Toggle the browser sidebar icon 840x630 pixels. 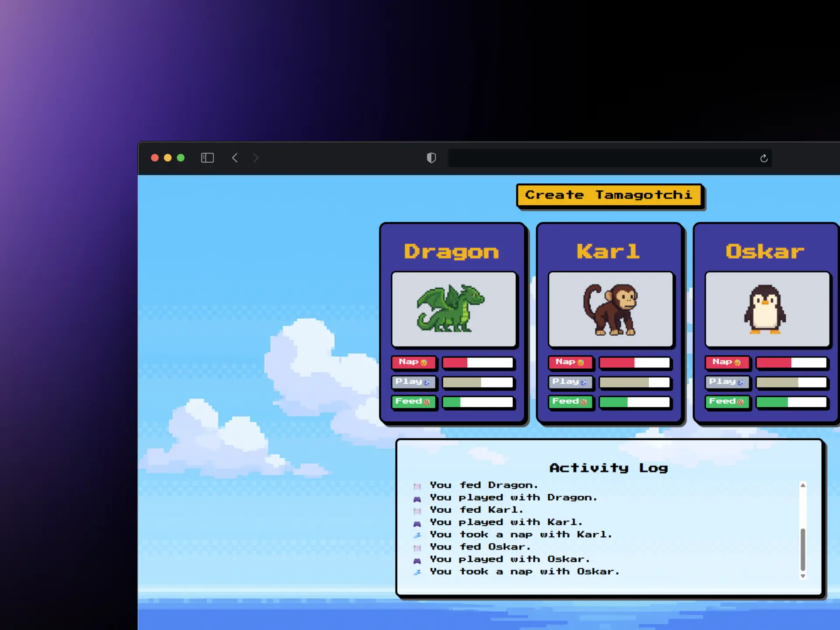pos(207,158)
